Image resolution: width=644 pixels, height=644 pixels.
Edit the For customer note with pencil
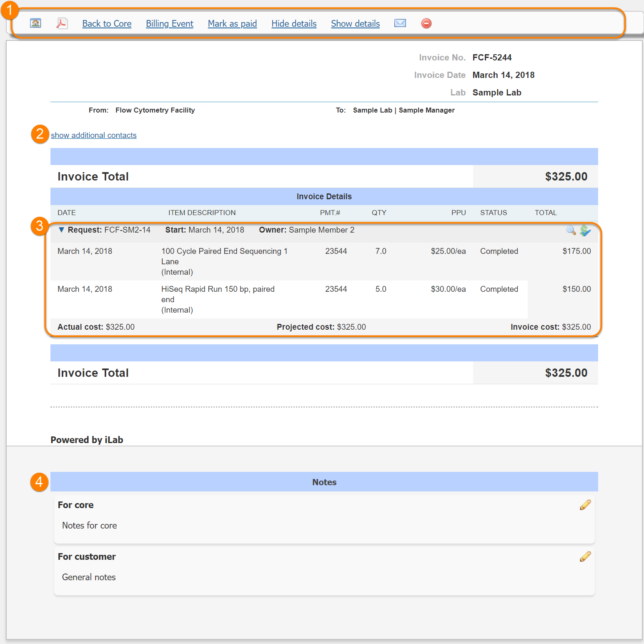pyautogui.click(x=585, y=556)
